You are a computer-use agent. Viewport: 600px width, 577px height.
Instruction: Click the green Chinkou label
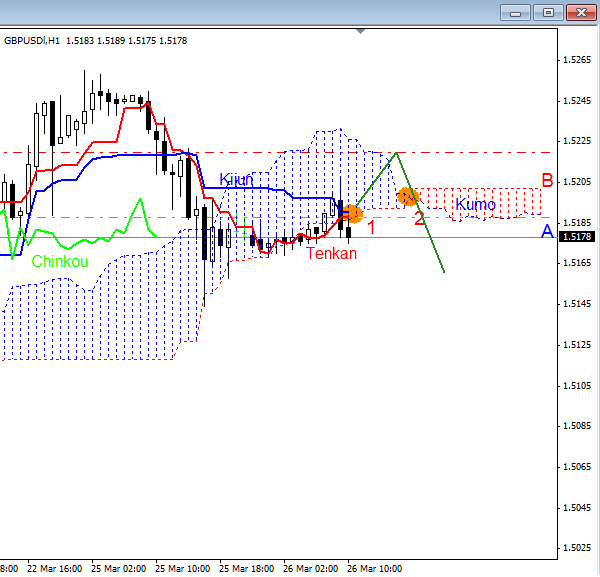coord(60,261)
